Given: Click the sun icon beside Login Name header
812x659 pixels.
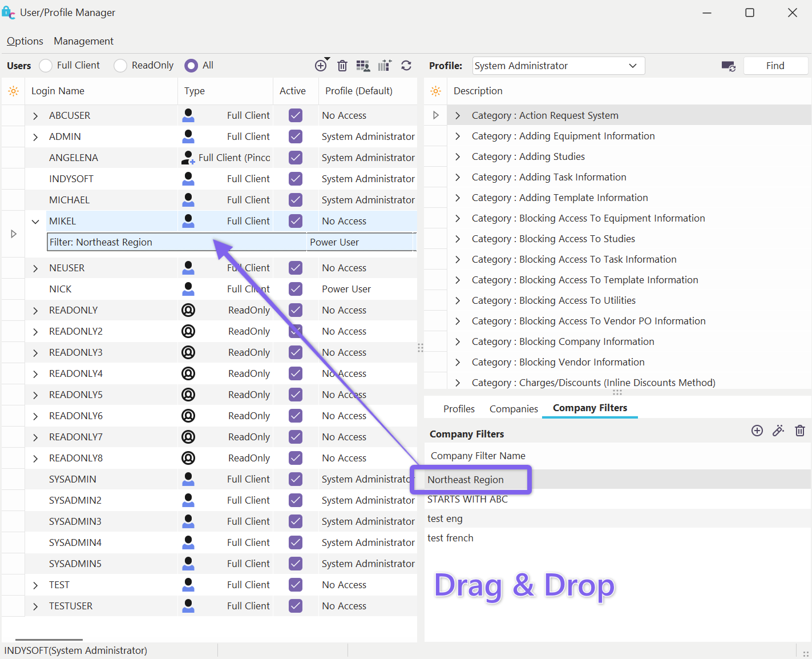Looking at the screenshot, I should coord(14,91).
